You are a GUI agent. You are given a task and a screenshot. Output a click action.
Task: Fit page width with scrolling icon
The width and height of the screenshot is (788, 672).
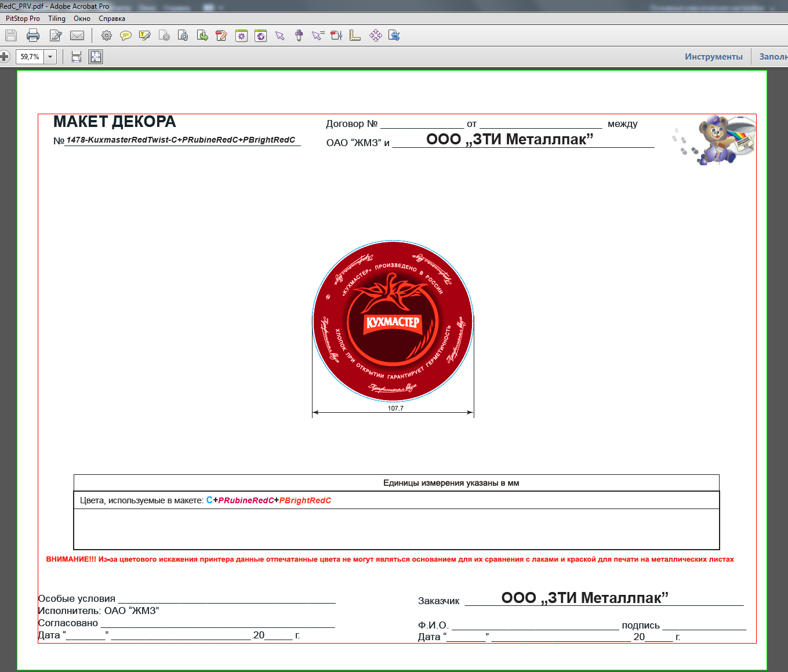tap(76, 57)
